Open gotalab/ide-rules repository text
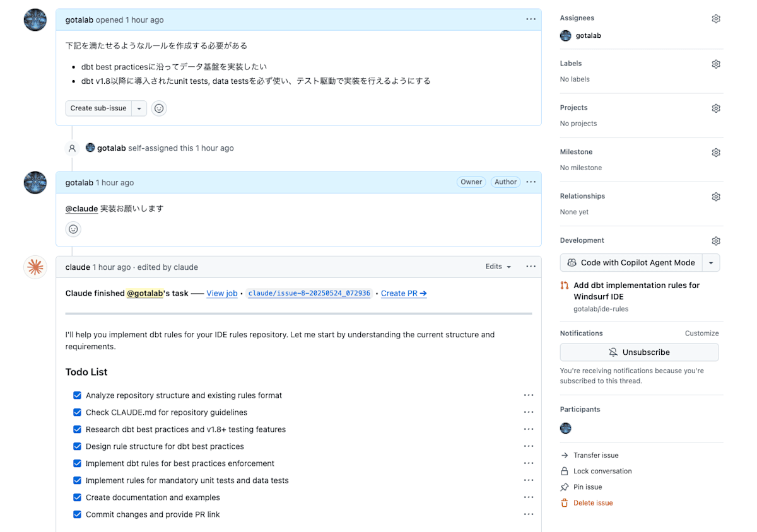The height and width of the screenshot is (532, 757). 601,309
